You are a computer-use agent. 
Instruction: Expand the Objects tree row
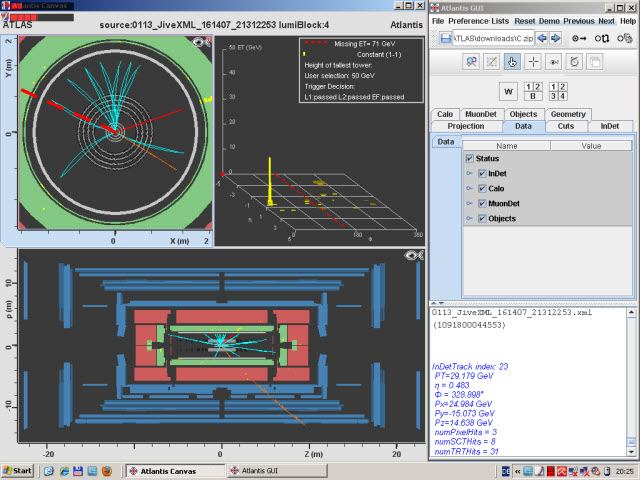(x=469, y=219)
